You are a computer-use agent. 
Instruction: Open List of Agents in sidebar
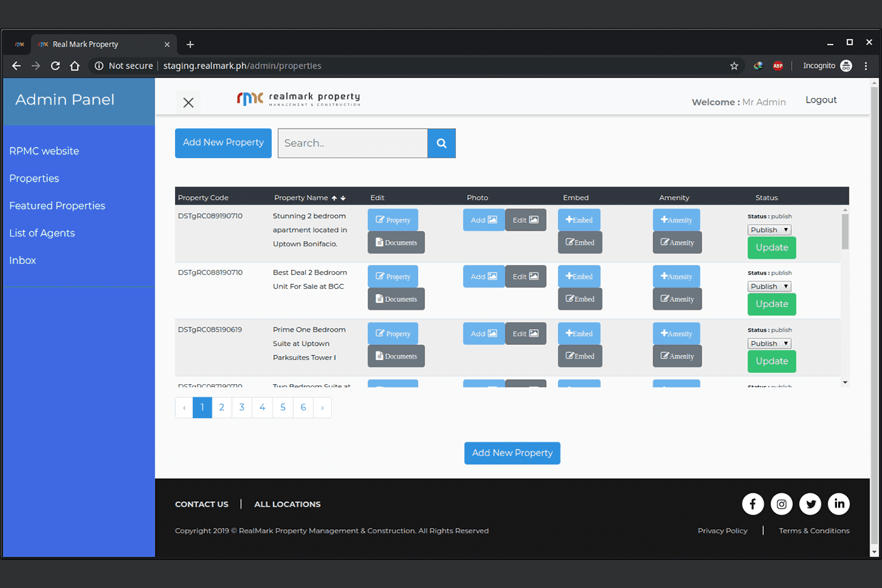pos(42,233)
